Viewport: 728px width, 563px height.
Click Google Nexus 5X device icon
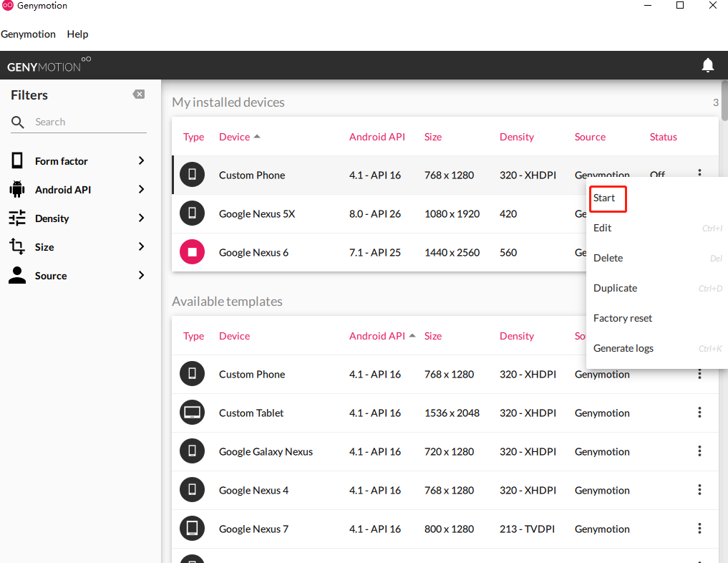pyautogui.click(x=193, y=213)
